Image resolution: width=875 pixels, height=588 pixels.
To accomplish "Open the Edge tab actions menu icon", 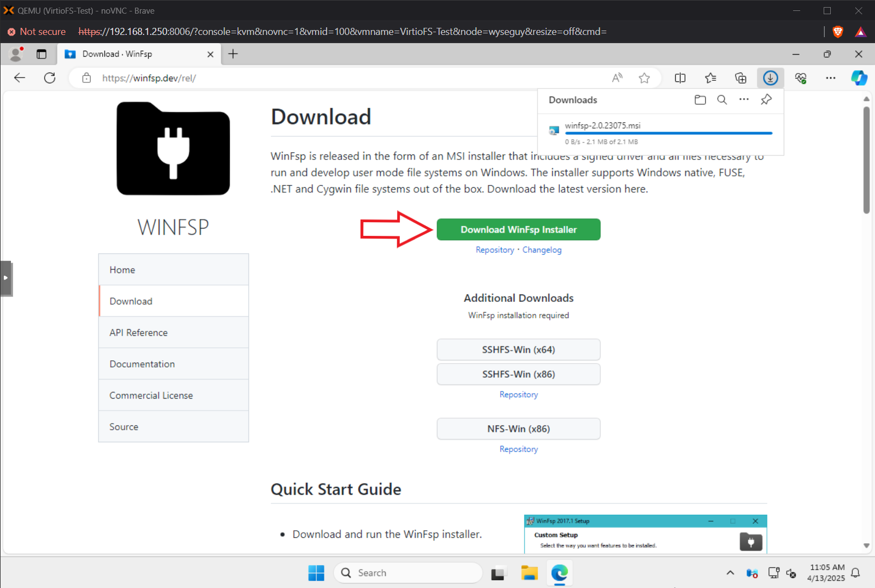I will click(x=42, y=54).
